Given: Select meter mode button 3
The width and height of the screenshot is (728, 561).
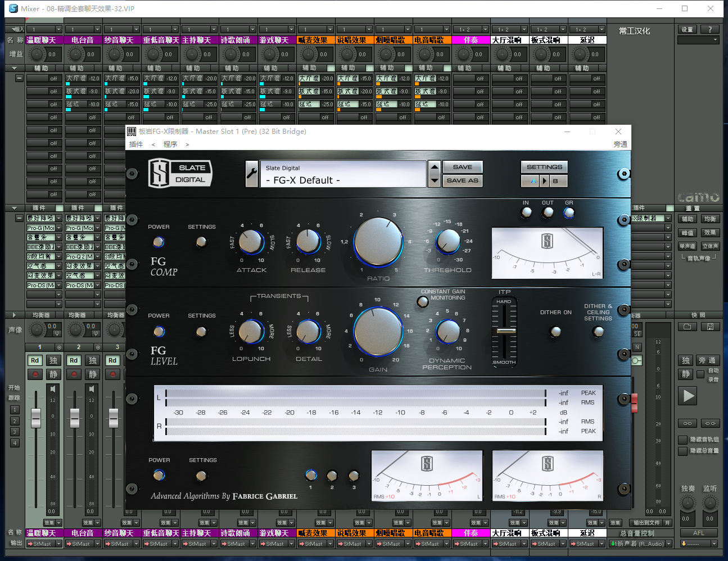Looking at the screenshot, I should (354, 476).
